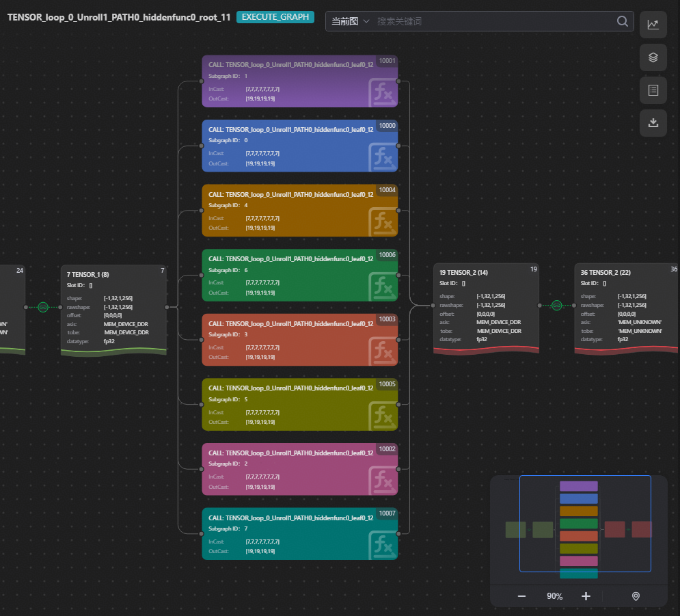Click the line chart icon in right toolbar

pos(653,25)
